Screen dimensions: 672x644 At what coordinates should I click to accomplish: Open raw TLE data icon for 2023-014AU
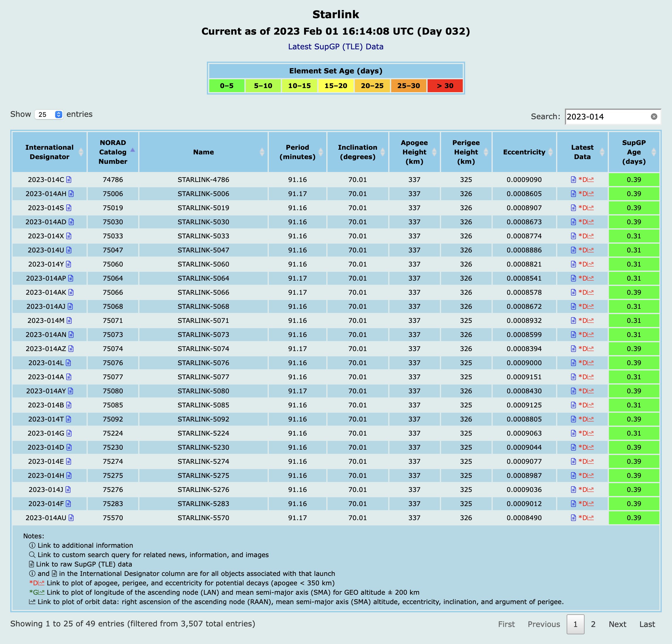click(x=71, y=518)
